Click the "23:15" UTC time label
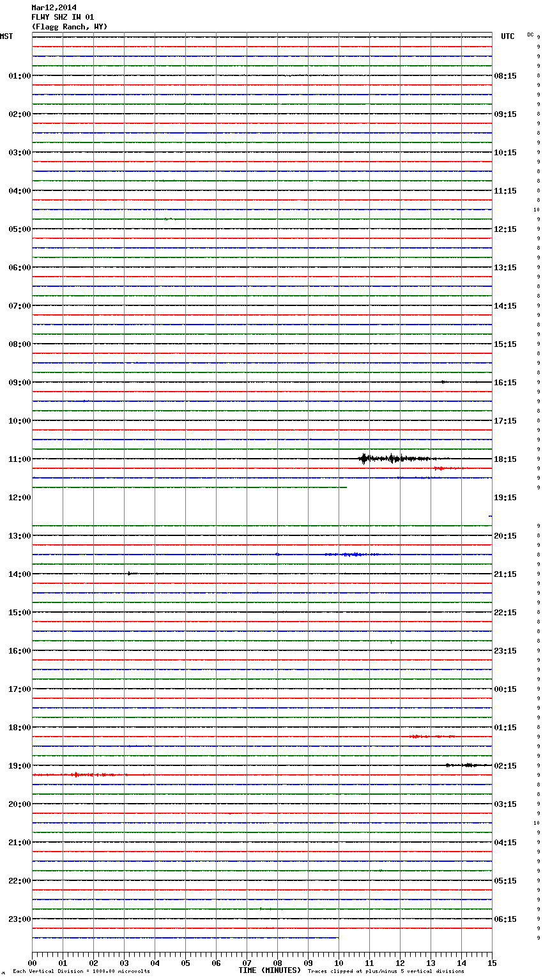This screenshot has height=980, width=543. pos(505,651)
